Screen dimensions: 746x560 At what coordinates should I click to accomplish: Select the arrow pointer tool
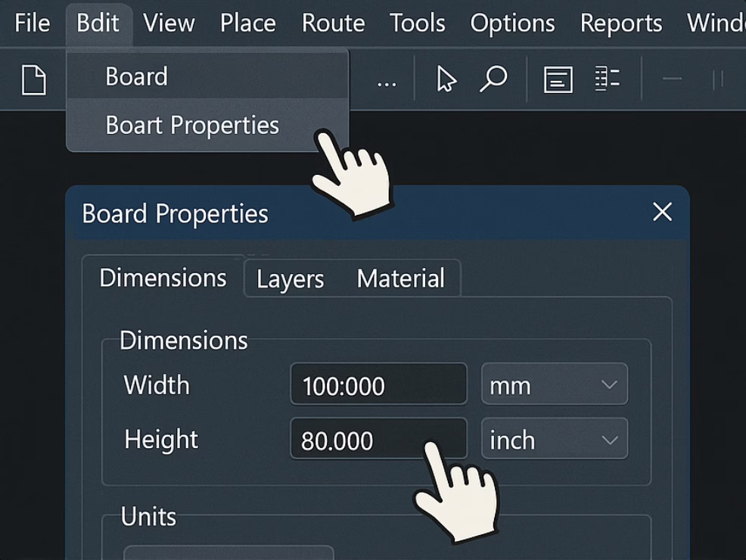(446, 79)
